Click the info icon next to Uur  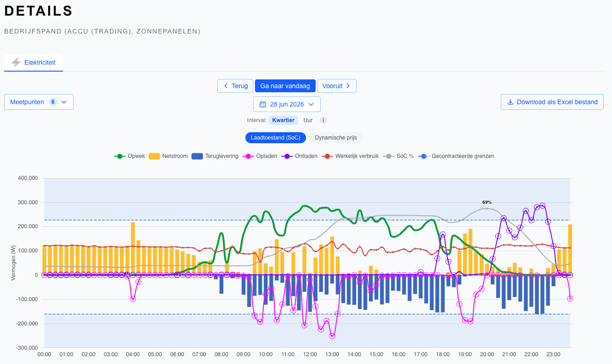point(323,120)
